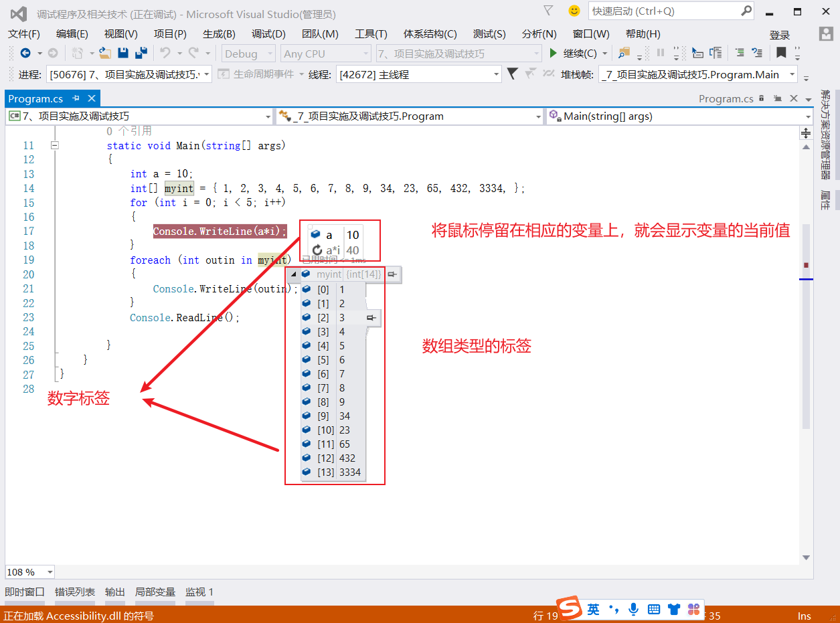
Task: Open the 生成(B) menu
Action: point(219,34)
